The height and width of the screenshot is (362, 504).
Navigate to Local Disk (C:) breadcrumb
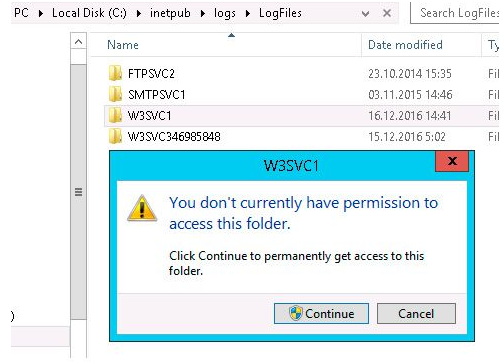(x=89, y=13)
